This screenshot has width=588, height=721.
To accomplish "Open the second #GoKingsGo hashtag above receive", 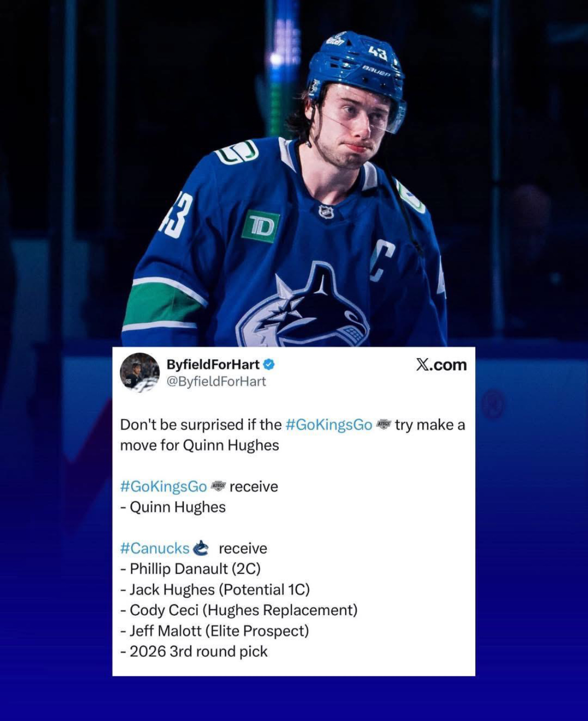I will [164, 486].
